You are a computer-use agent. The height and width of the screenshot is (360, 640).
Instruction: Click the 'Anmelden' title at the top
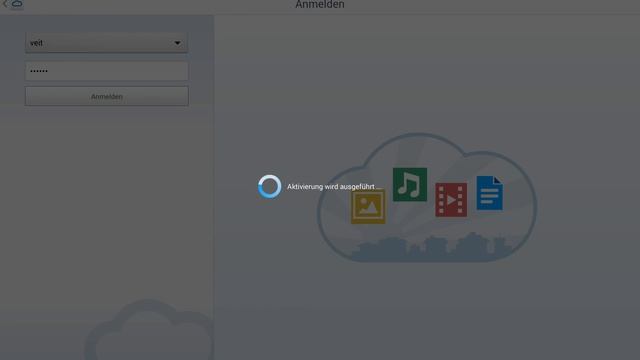320,4
